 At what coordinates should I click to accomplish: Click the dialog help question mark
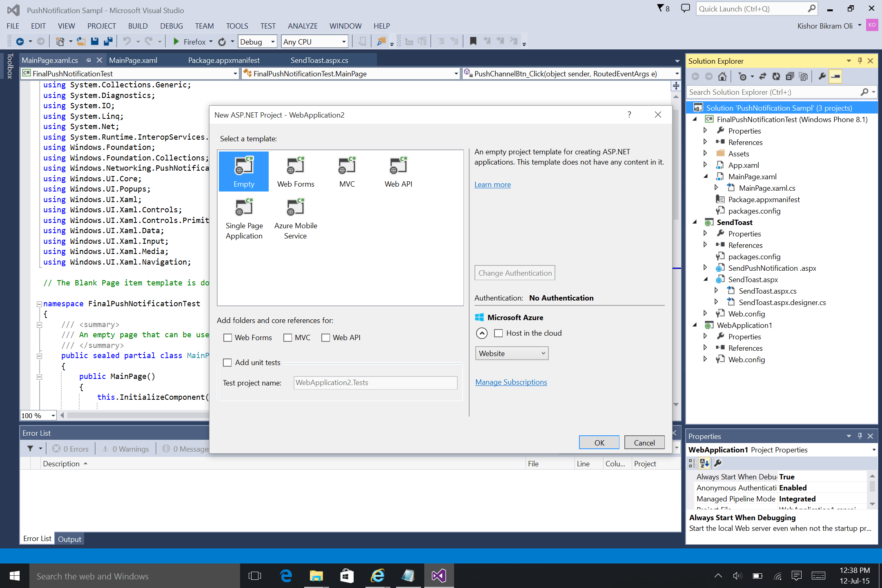[x=629, y=115]
